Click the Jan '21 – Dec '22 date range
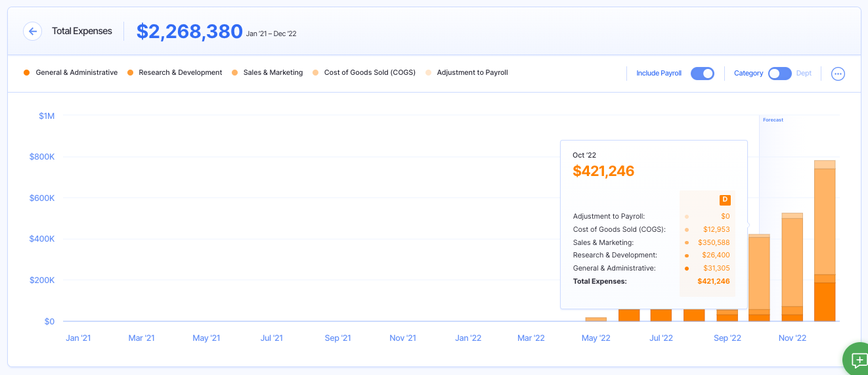 point(271,33)
